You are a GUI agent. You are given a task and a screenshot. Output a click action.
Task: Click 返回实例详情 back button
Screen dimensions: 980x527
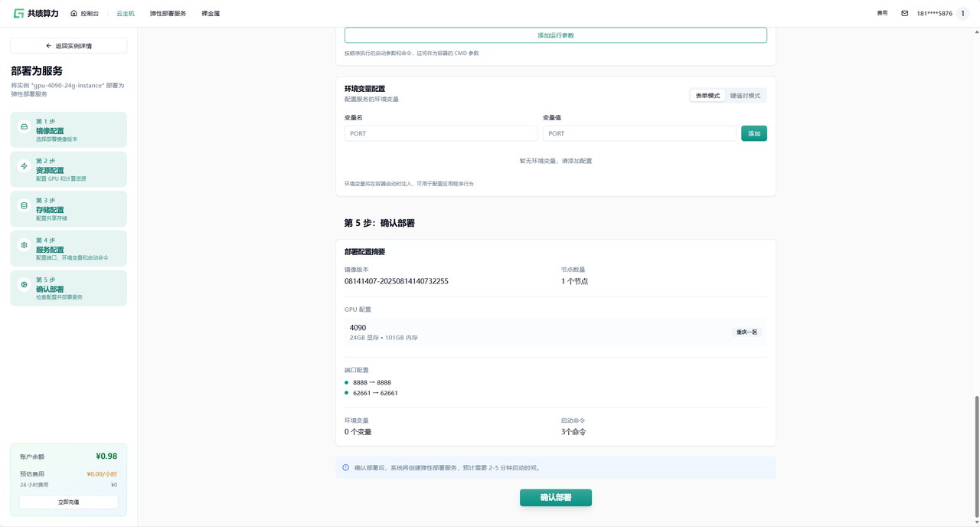click(68, 46)
